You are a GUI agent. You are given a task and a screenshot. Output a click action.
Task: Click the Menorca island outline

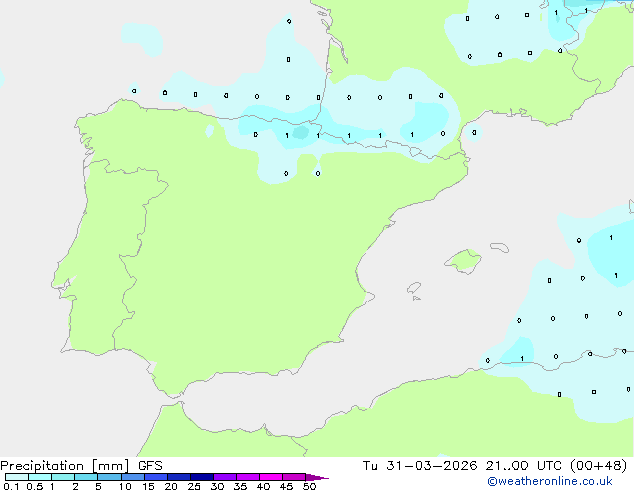(500, 247)
